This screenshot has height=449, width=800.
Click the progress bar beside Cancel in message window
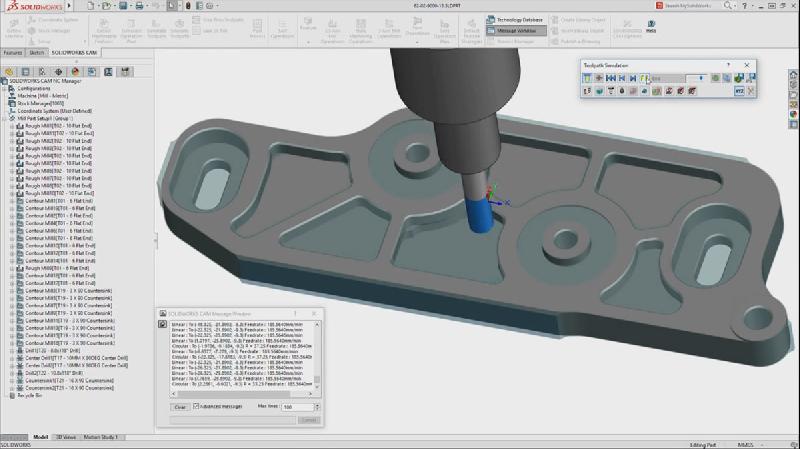[x=233, y=420]
